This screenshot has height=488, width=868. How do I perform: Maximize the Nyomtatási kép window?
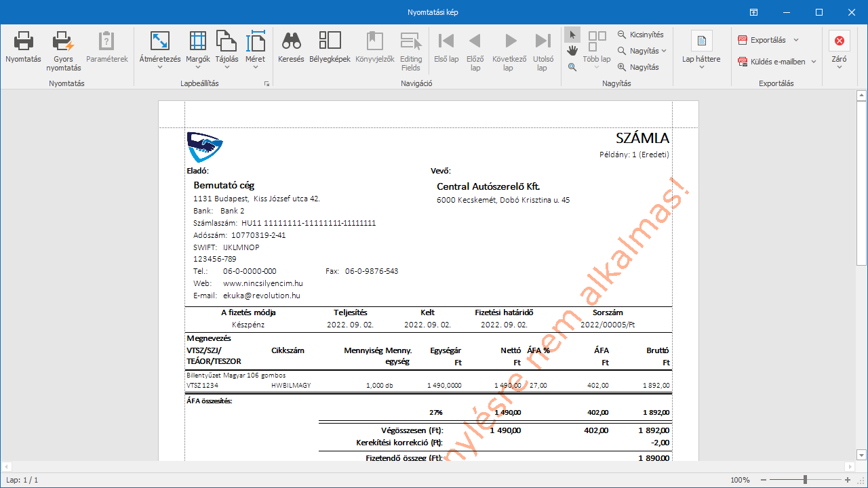point(818,12)
